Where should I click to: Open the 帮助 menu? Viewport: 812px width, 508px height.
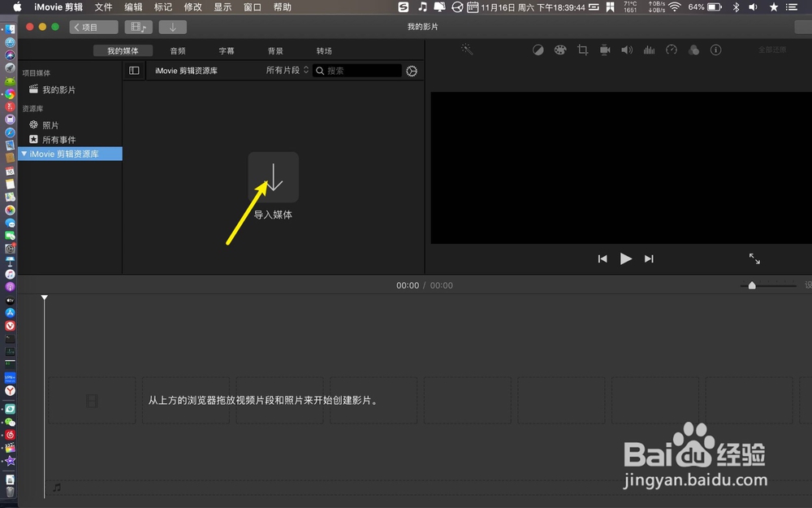283,7
